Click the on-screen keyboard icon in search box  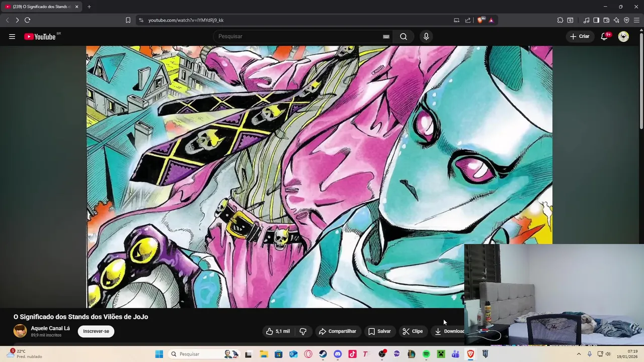(386, 36)
